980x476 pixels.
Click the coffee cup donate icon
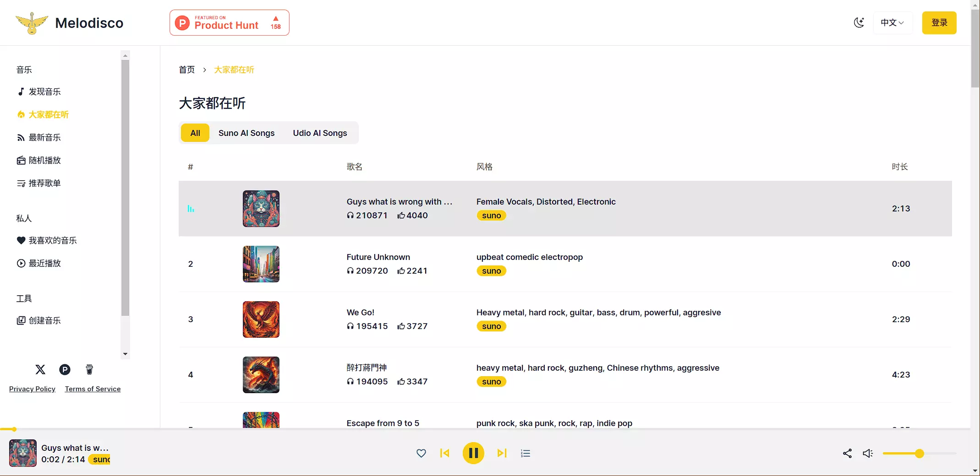pos(89,369)
